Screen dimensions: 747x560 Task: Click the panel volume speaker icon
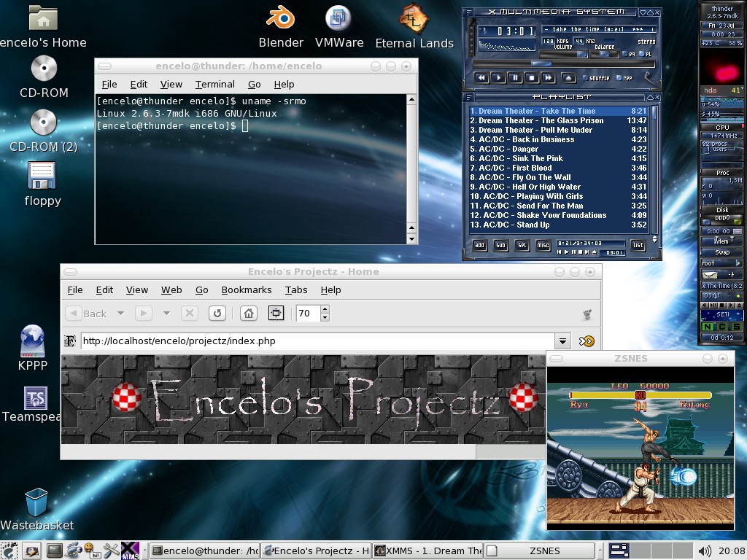click(704, 551)
